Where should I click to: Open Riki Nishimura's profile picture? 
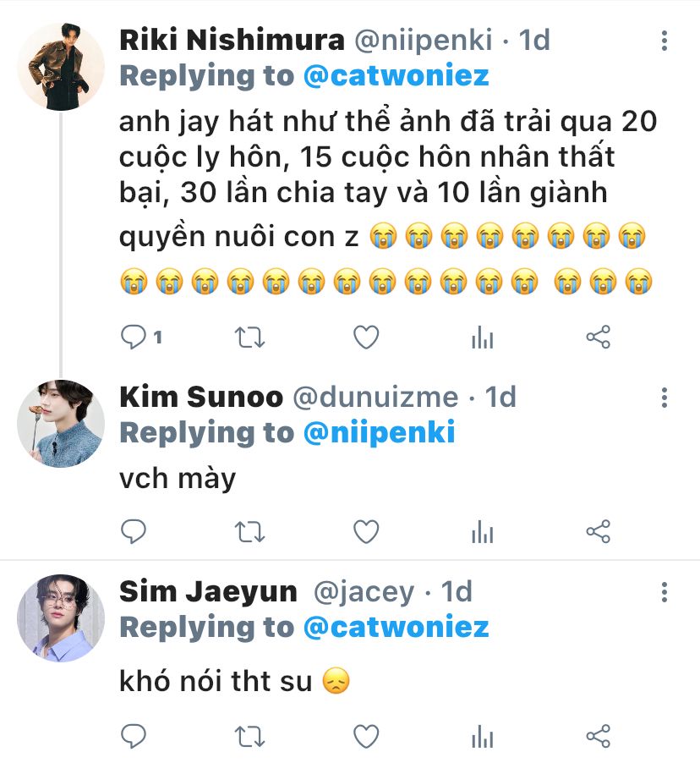pos(61,67)
